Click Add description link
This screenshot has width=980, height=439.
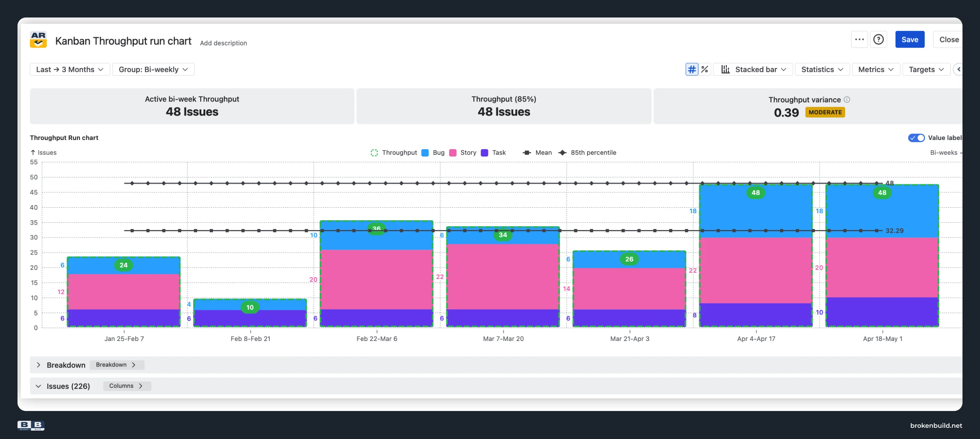click(223, 43)
